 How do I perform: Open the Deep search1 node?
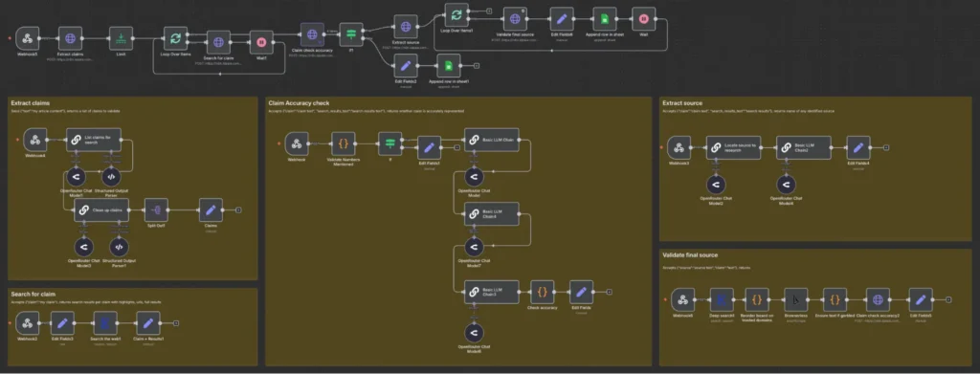pos(722,299)
